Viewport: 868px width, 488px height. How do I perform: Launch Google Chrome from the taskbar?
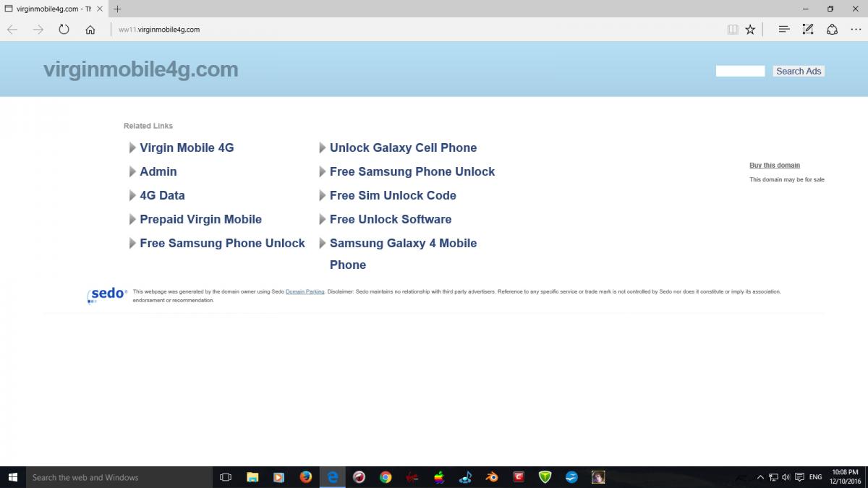tap(386, 477)
